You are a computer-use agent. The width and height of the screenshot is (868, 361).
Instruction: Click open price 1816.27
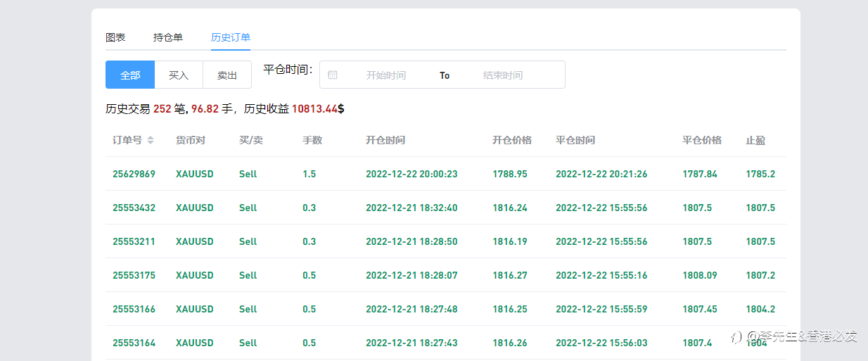click(510, 275)
